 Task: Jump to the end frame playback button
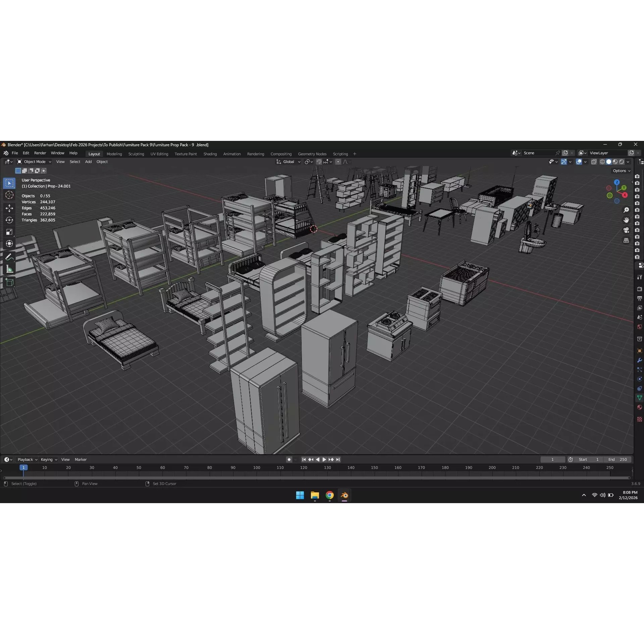[338, 460]
